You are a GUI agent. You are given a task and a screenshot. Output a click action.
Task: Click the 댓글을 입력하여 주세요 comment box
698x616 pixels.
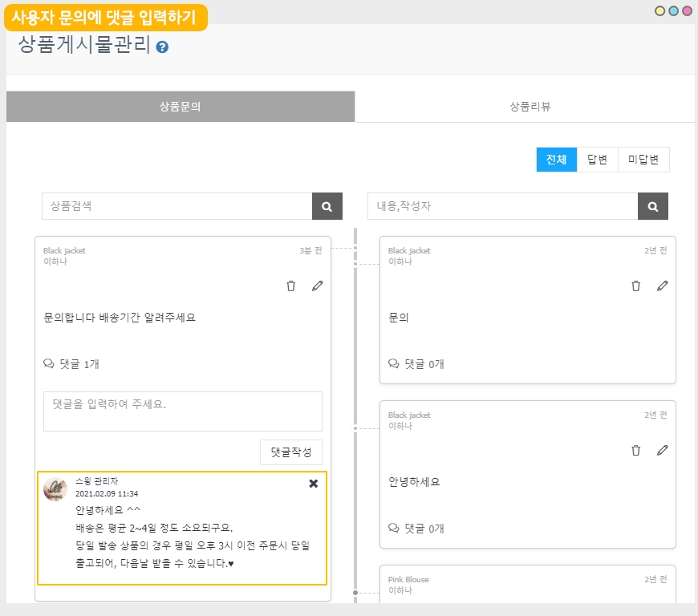coord(183,411)
